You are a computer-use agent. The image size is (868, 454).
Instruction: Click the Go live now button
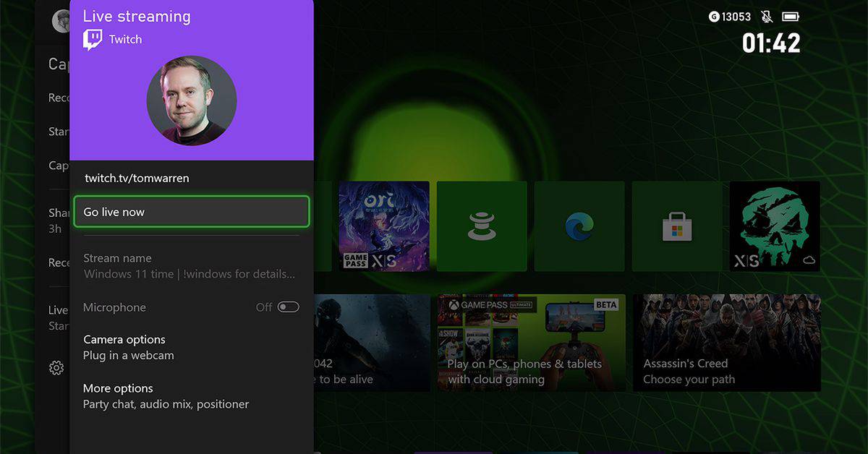click(192, 212)
